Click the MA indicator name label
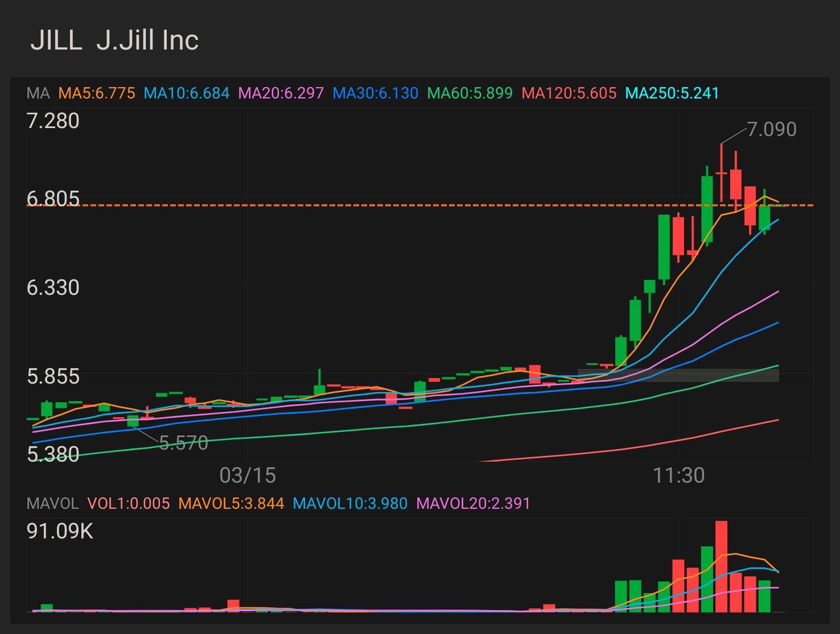The height and width of the screenshot is (634, 840). [38, 93]
